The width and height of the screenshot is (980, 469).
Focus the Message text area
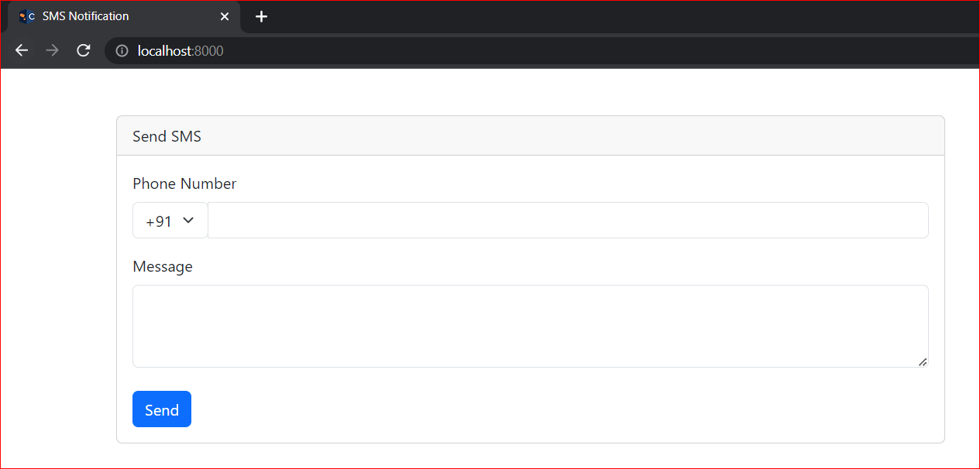tap(530, 326)
